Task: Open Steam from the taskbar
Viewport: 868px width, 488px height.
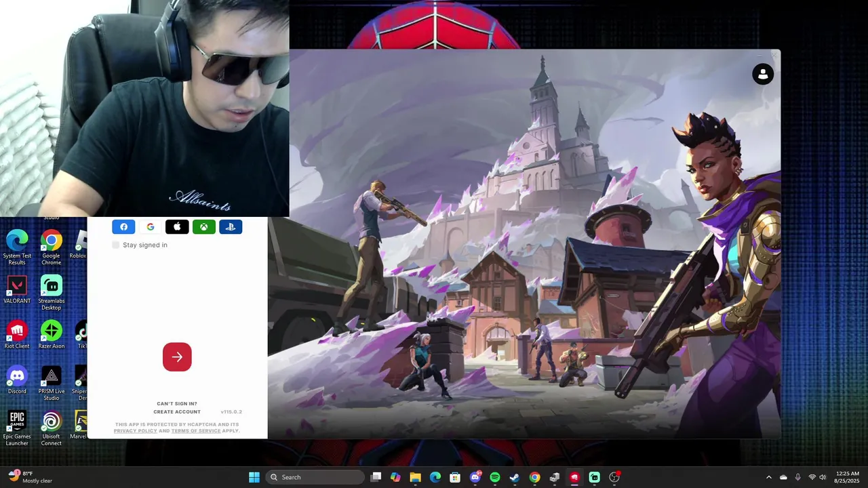Action: (515, 477)
